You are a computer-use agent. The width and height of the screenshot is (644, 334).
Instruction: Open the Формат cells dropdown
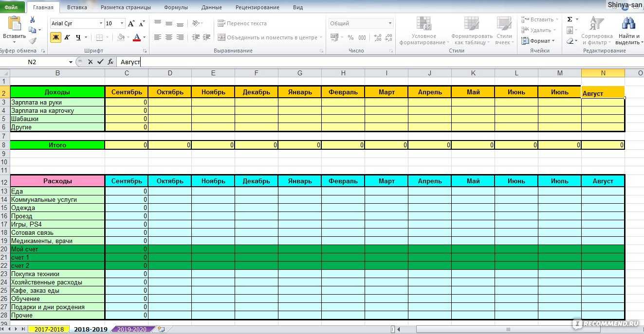(537, 41)
